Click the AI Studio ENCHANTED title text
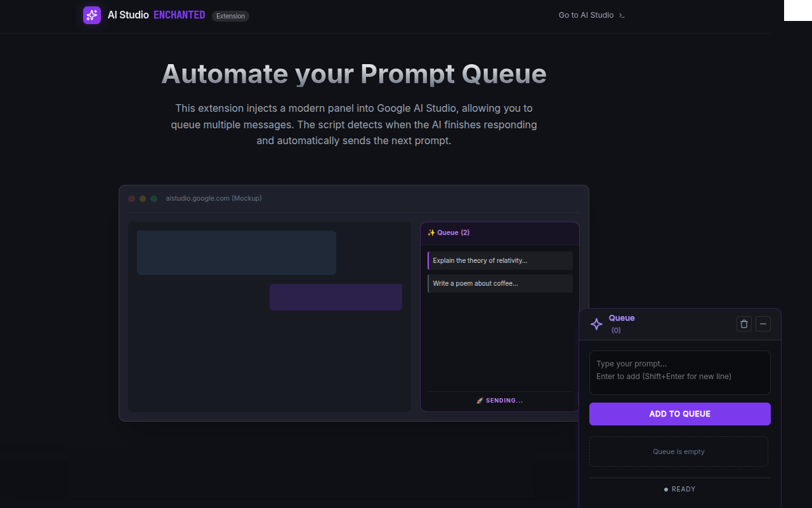The image size is (812, 508). click(157, 15)
